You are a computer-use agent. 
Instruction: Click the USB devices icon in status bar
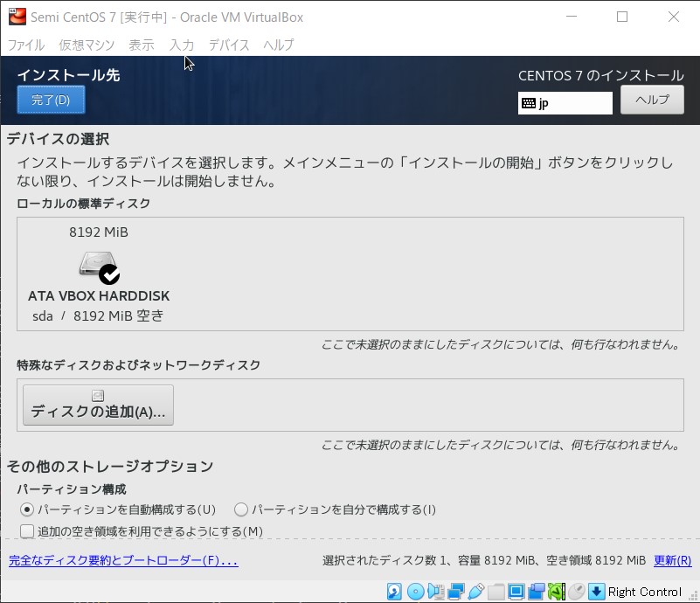pos(476,592)
